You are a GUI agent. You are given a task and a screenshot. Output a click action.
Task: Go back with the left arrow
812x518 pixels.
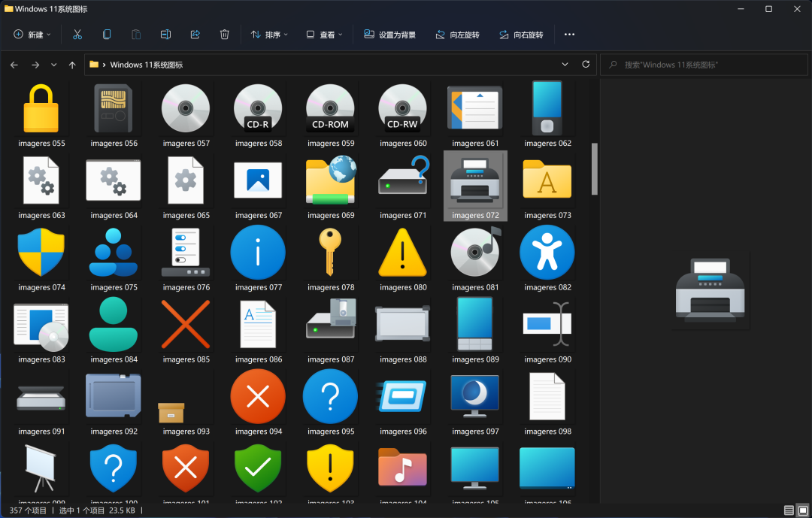[14, 65]
